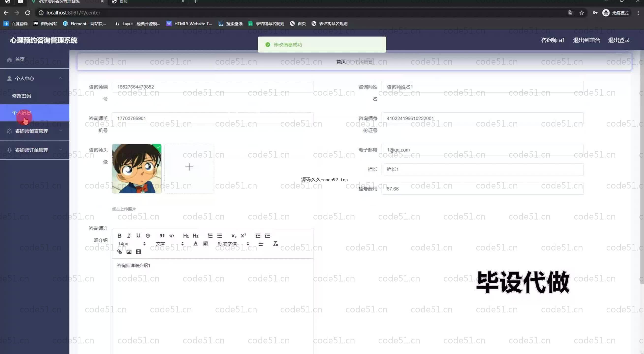Apply Heading 1 style
The image size is (644, 354).
tap(186, 236)
